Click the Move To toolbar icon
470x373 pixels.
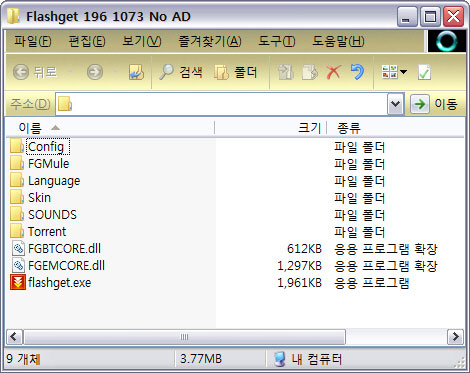[285, 72]
